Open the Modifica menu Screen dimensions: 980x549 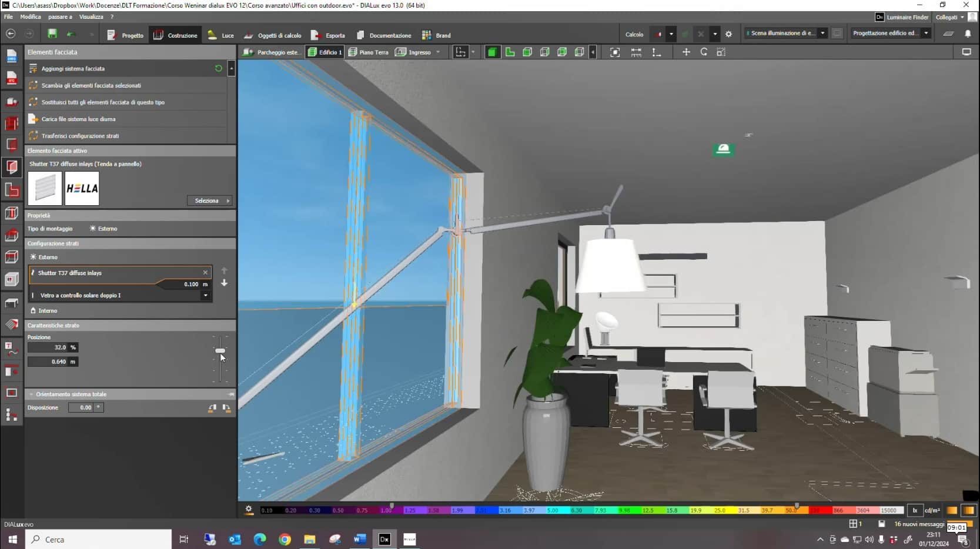pos(31,16)
